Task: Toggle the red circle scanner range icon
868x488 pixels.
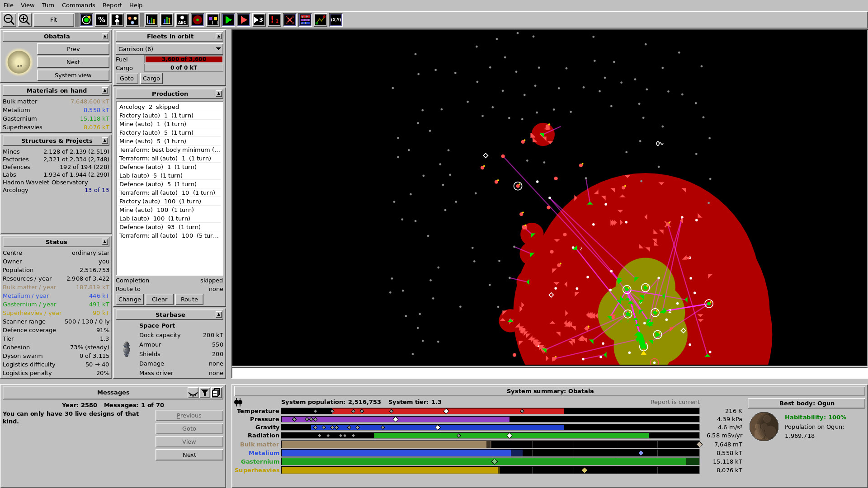Action: [198, 20]
